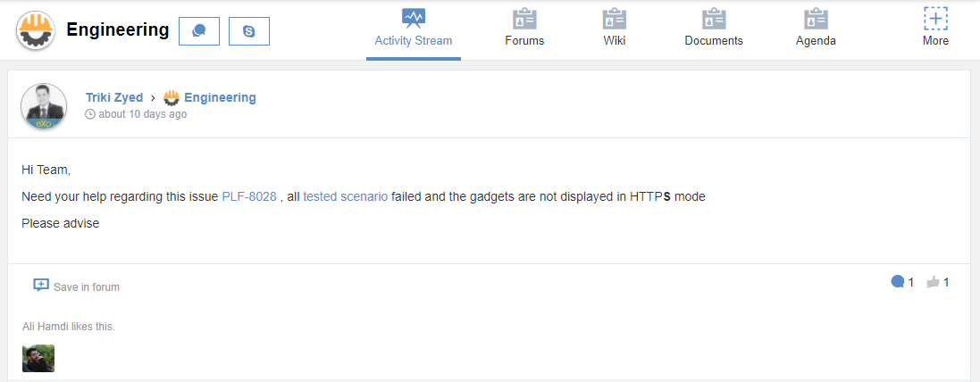Screen dimensions: 980x382
Task: Open the tested scenario link
Action: [x=346, y=196]
